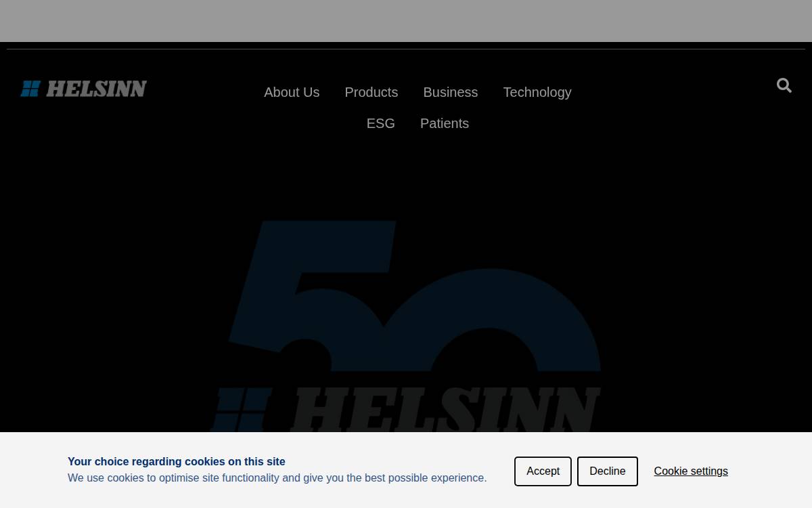Screen dimensions: 812x508
Task: Open the search magnifier icon
Action: 784,85
